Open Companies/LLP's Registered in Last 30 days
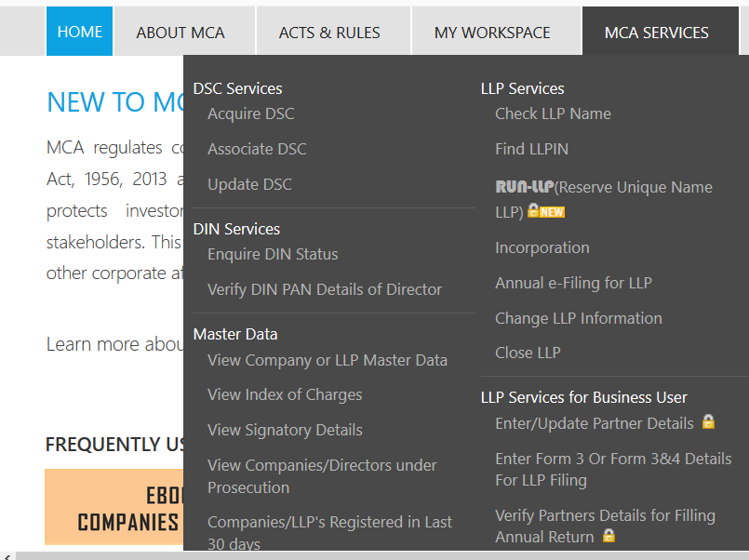The width and height of the screenshot is (749, 560). click(329, 532)
